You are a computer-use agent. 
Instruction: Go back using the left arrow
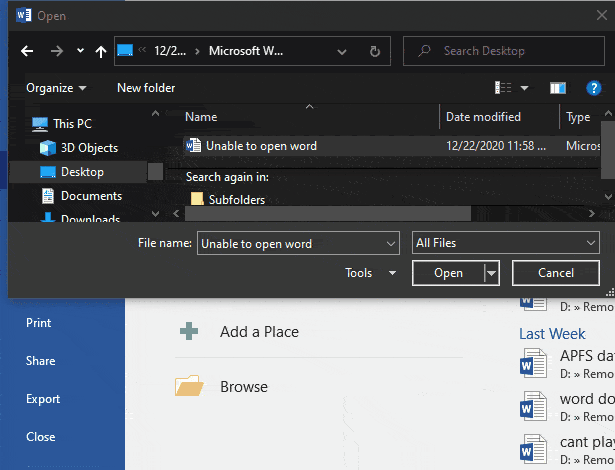(27, 51)
